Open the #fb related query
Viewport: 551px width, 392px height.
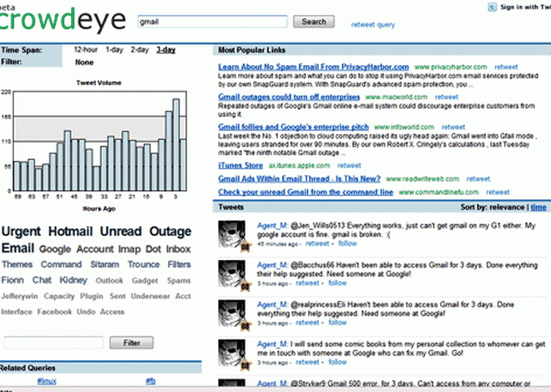pos(150,381)
